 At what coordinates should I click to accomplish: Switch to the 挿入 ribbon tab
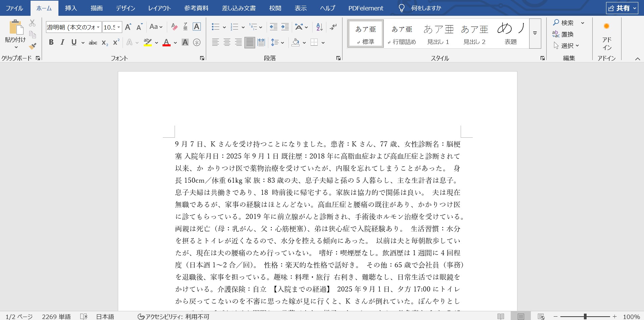[x=71, y=8]
